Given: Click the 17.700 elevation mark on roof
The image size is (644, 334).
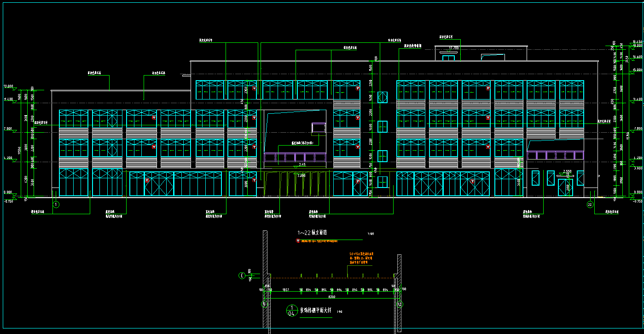Looking at the screenshot, I should 454,48.
